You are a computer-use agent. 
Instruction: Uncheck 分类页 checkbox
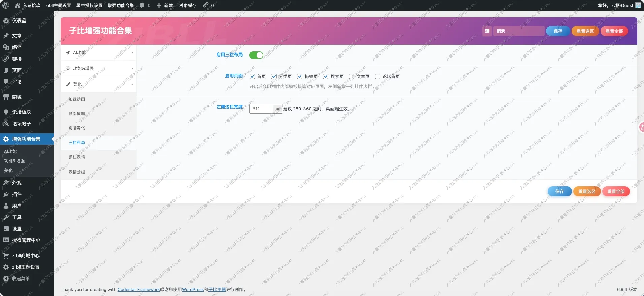click(274, 76)
